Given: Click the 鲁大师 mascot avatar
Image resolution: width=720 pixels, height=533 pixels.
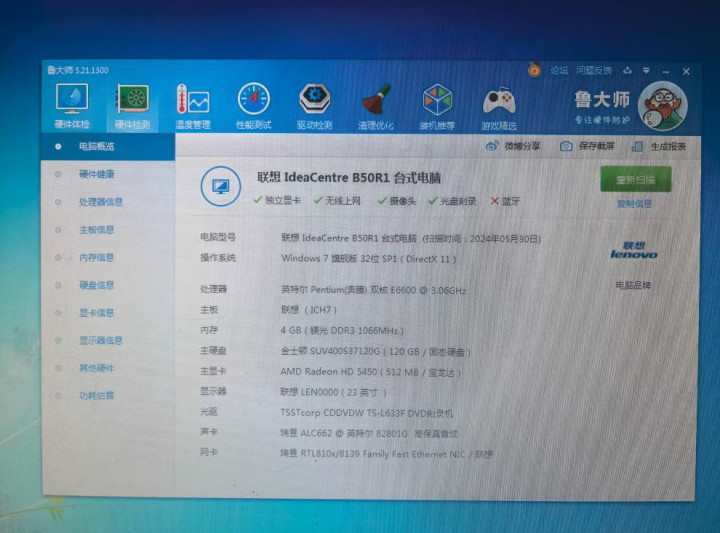Looking at the screenshot, I should 662,106.
